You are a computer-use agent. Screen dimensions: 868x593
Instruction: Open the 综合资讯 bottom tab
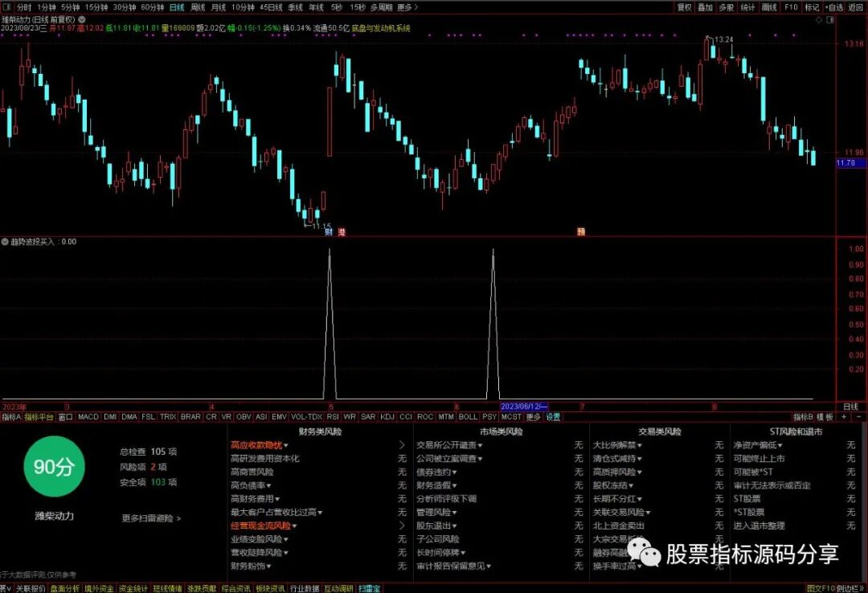click(236, 588)
